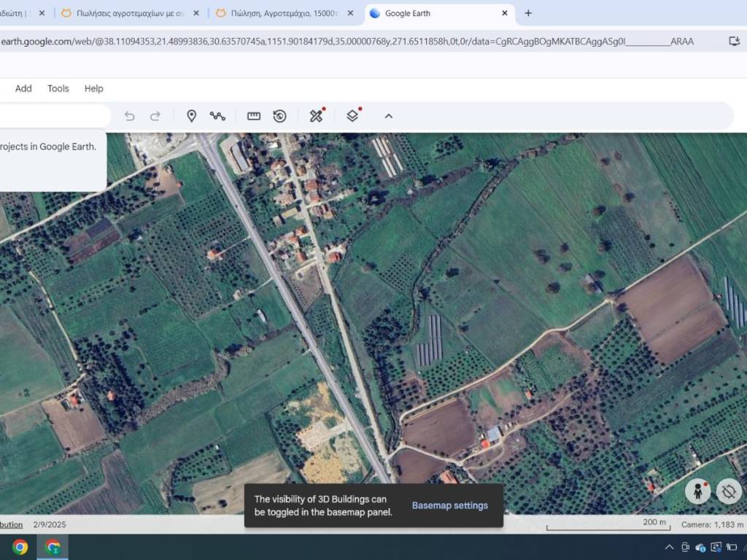Open the Tools menu
The width and height of the screenshot is (747, 560).
click(58, 88)
